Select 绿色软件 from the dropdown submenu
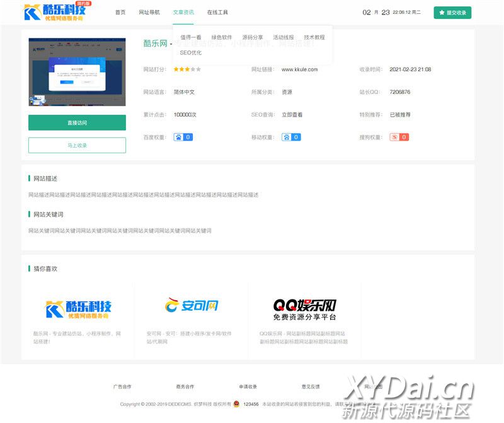 pyautogui.click(x=222, y=37)
